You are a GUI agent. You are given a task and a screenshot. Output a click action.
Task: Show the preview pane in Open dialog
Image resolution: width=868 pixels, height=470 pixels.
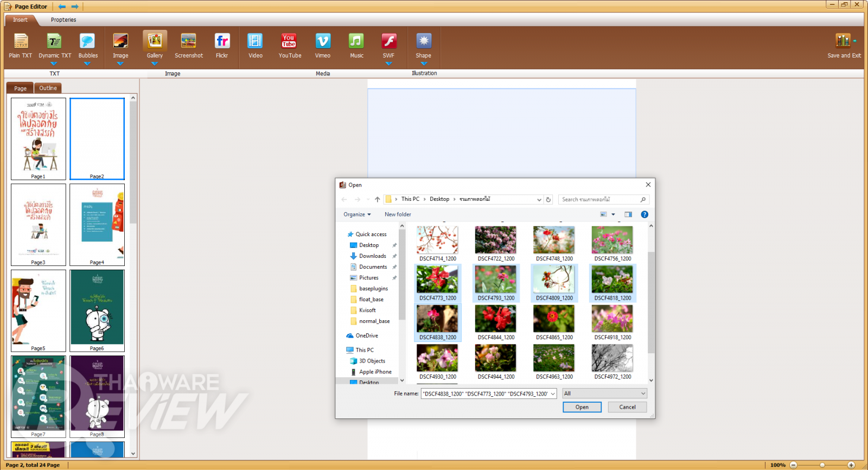pos(628,214)
